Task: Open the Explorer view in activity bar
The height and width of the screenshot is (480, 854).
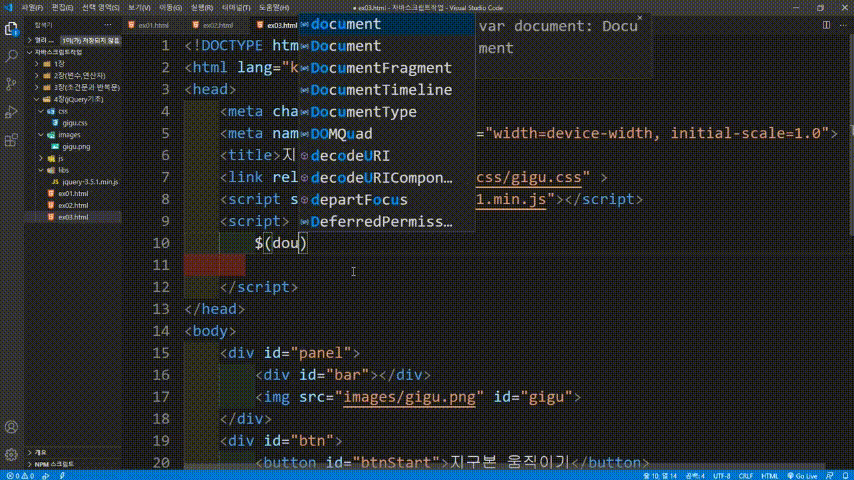Action: tap(11, 28)
